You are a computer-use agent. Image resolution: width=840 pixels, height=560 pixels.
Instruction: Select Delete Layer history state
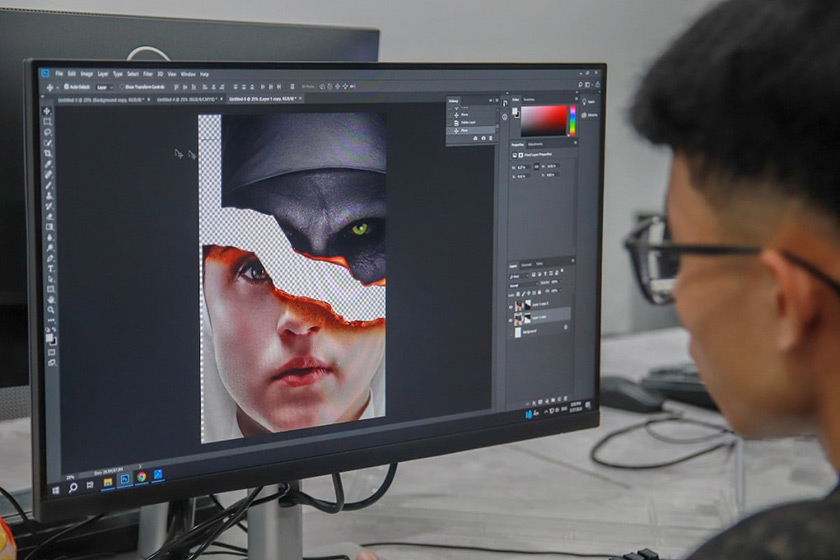point(472,123)
